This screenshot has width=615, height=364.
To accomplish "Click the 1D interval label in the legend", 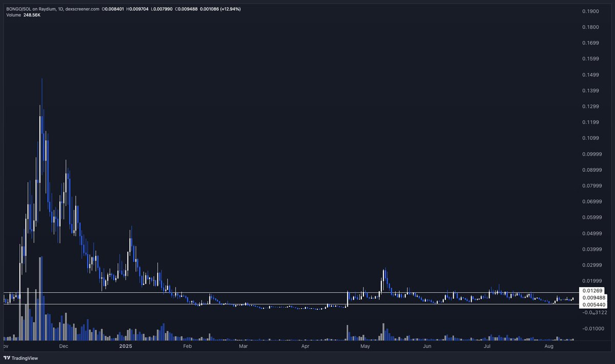I will [x=60, y=9].
